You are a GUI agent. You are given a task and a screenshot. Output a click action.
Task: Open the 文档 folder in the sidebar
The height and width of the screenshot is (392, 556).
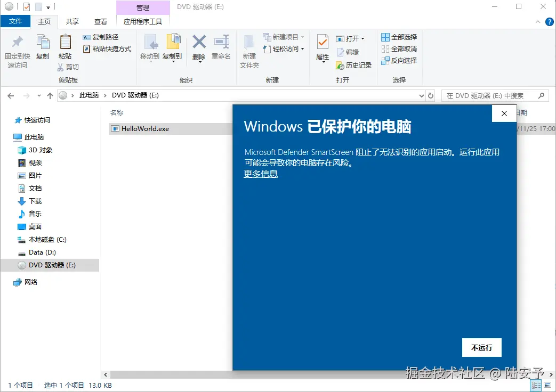[30, 188]
